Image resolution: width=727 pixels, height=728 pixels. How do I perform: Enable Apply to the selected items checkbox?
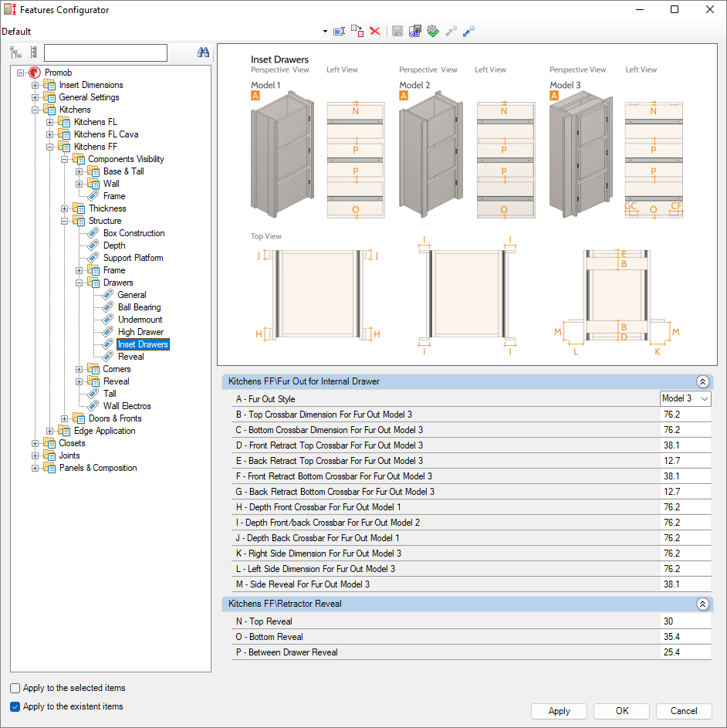point(15,688)
